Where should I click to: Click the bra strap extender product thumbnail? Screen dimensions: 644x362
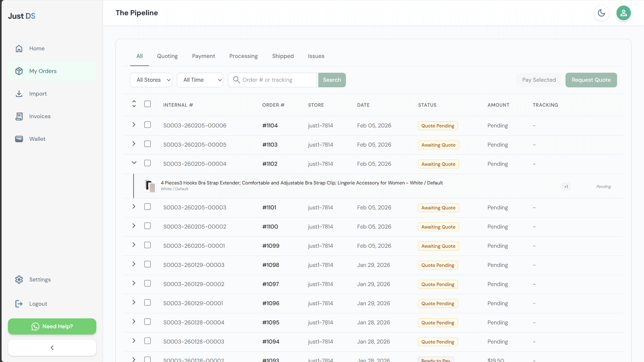pyautogui.click(x=150, y=186)
